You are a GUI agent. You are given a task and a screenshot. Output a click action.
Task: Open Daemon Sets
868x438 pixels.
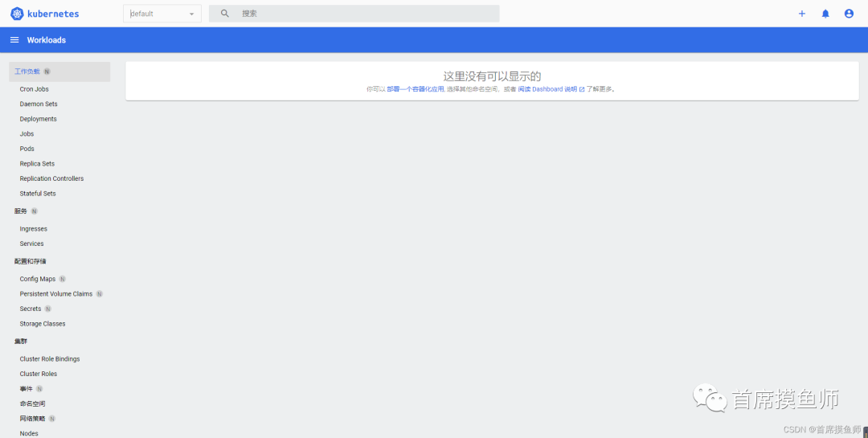pyautogui.click(x=39, y=104)
